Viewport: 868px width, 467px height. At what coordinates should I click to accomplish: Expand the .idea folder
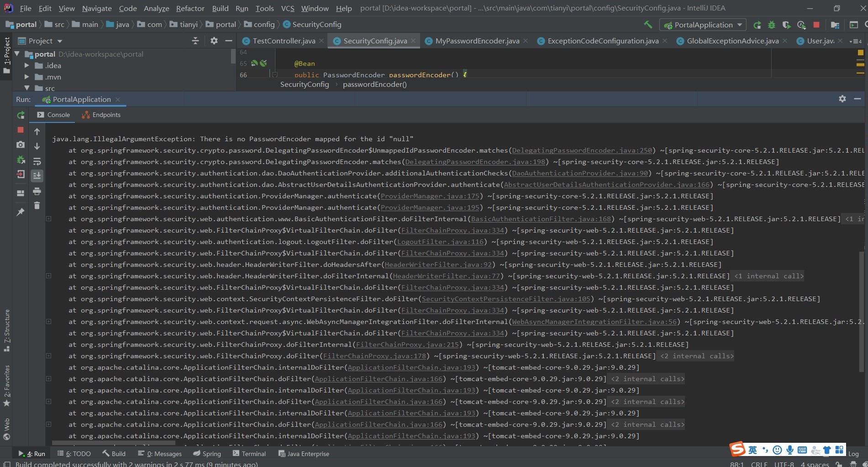pyautogui.click(x=26, y=65)
